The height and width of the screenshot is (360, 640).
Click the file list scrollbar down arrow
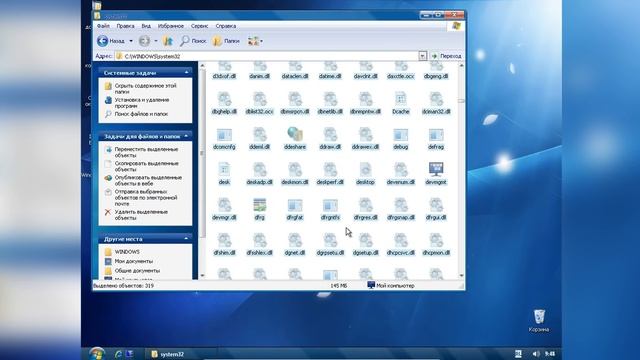pos(461,276)
